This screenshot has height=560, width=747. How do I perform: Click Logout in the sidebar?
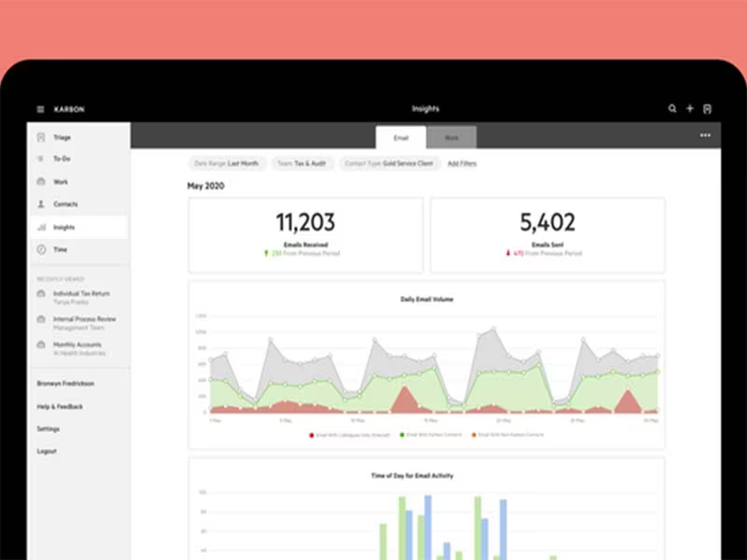pyautogui.click(x=46, y=451)
